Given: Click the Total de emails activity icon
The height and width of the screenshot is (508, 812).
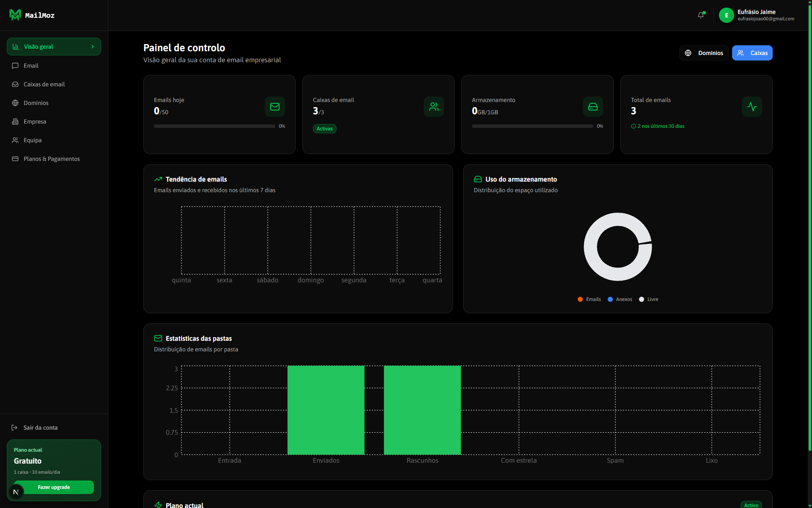Looking at the screenshot, I should point(752,107).
